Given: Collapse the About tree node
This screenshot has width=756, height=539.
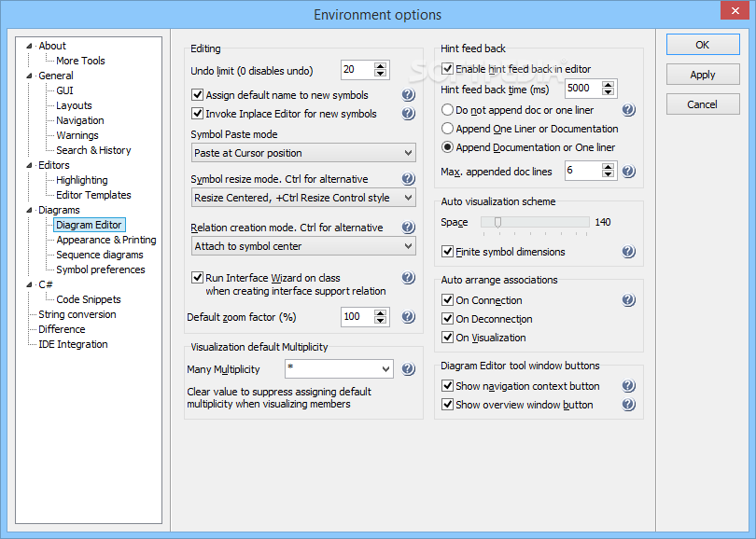Looking at the screenshot, I should point(30,46).
